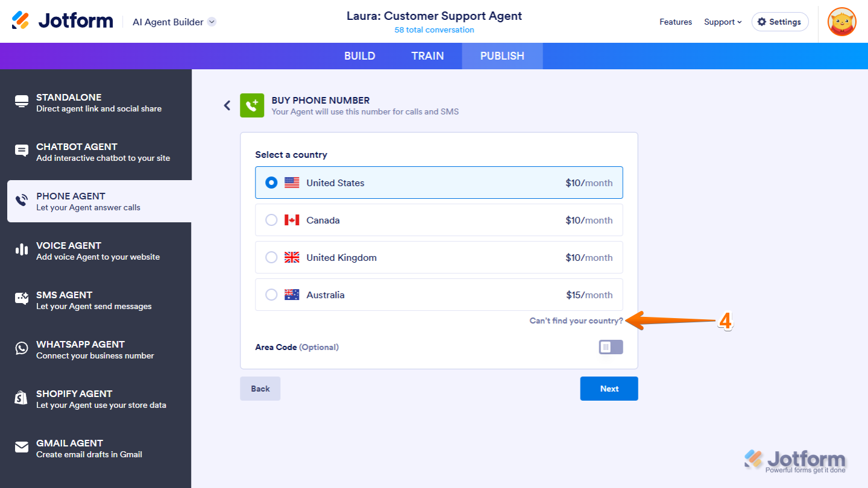Switch to the BUILD tab

click(x=360, y=56)
